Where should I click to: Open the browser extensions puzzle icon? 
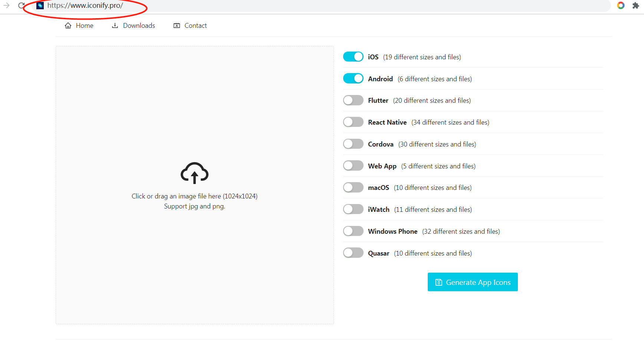click(x=635, y=5)
